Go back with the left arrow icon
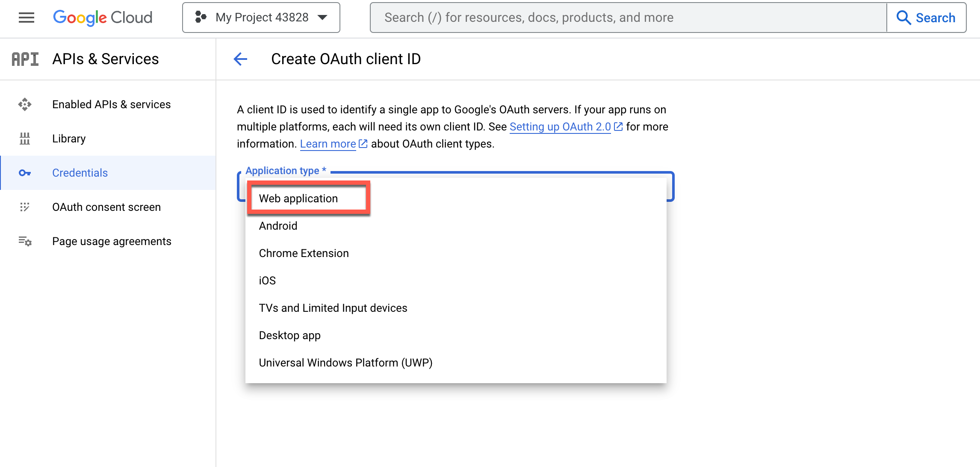Viewport: 980px width, 467px height. pyautogui.click(x=241, y=59)
